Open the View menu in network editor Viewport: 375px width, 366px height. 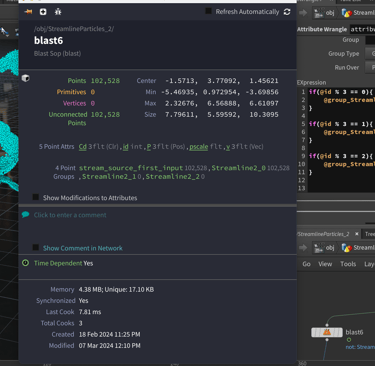click(325, 264)
